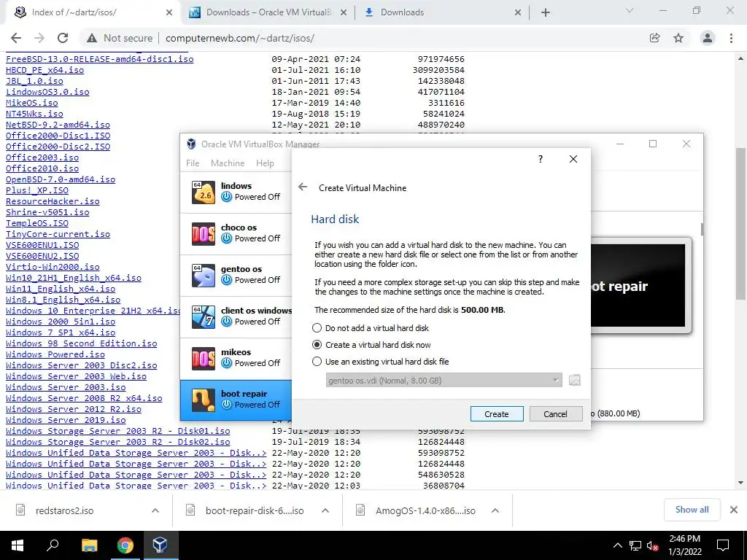Click the network tray icon
Viewport: 747px width, 560px height.
pos(635,545)
